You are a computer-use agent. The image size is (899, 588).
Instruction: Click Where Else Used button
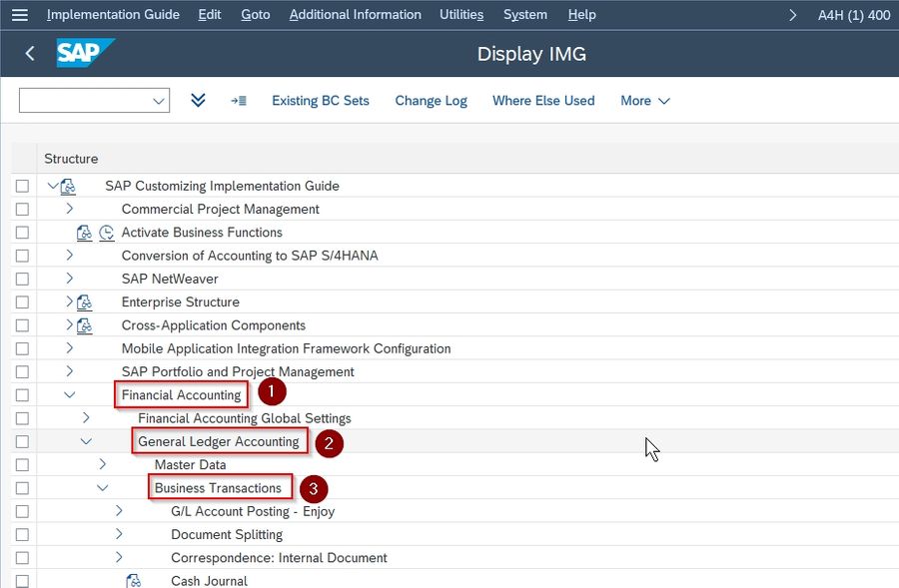[543, 100]
